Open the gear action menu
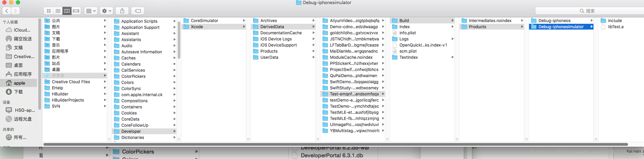The height and width of the screenshot is (159, 644). click(106, 11)
